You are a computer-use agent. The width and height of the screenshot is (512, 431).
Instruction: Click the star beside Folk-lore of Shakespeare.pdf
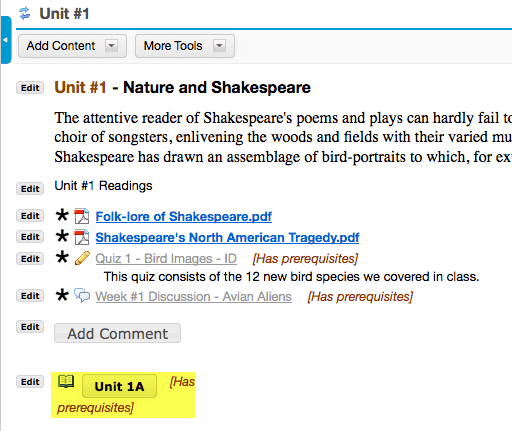point(62,215)
